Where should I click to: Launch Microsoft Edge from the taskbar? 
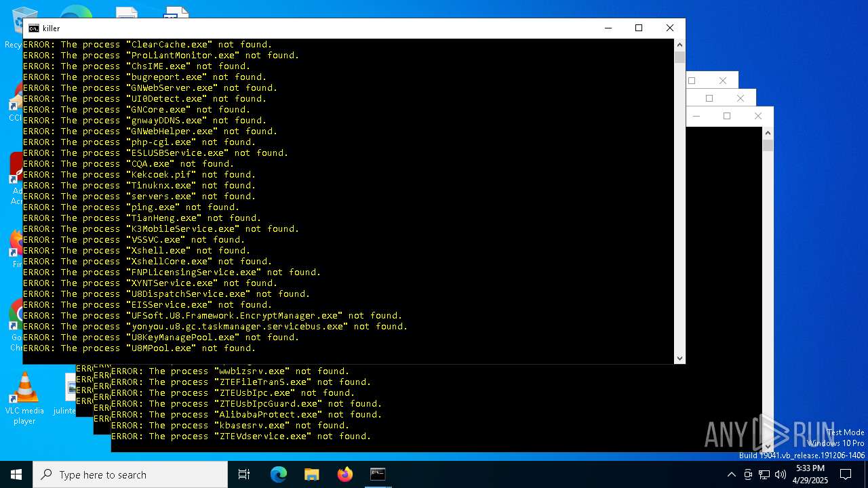pos(279,474)
